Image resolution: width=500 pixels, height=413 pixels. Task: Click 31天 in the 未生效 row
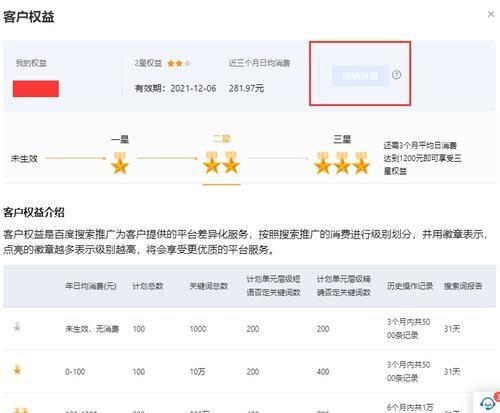click(x=452, y=329)
